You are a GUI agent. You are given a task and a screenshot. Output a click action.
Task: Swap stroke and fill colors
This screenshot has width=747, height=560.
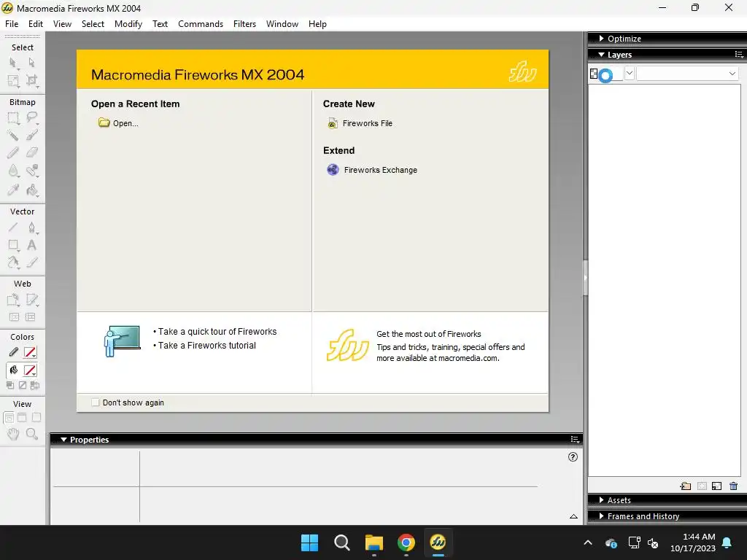34,385
